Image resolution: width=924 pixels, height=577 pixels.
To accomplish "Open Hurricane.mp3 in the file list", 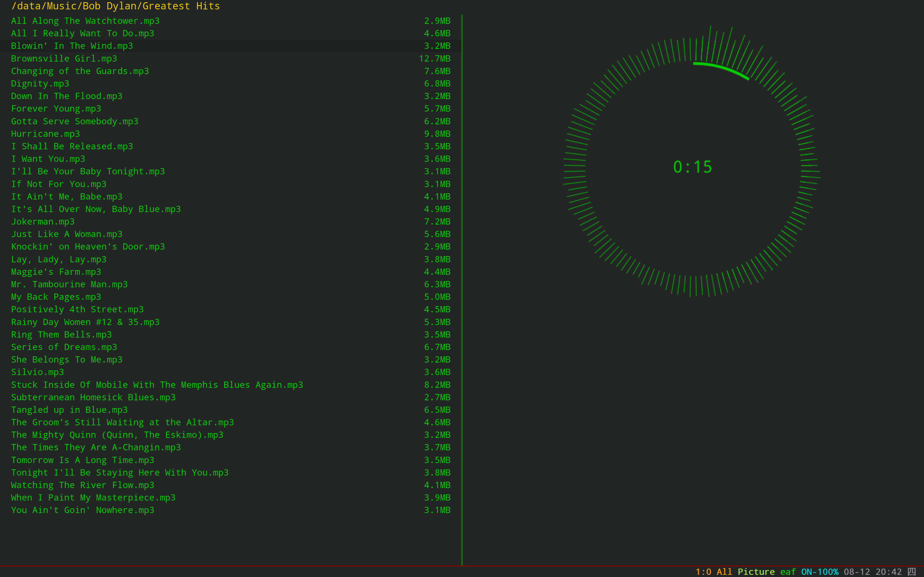I will 45,134.
